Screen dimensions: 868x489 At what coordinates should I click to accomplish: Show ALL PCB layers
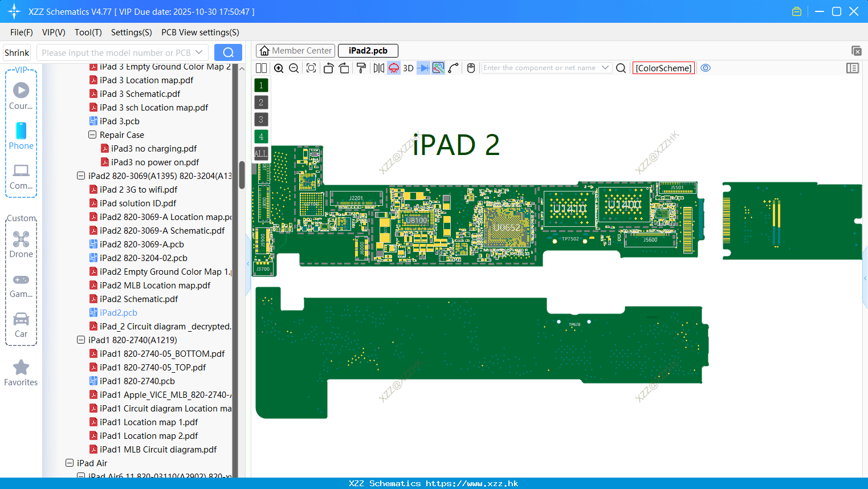pos(261,154)
